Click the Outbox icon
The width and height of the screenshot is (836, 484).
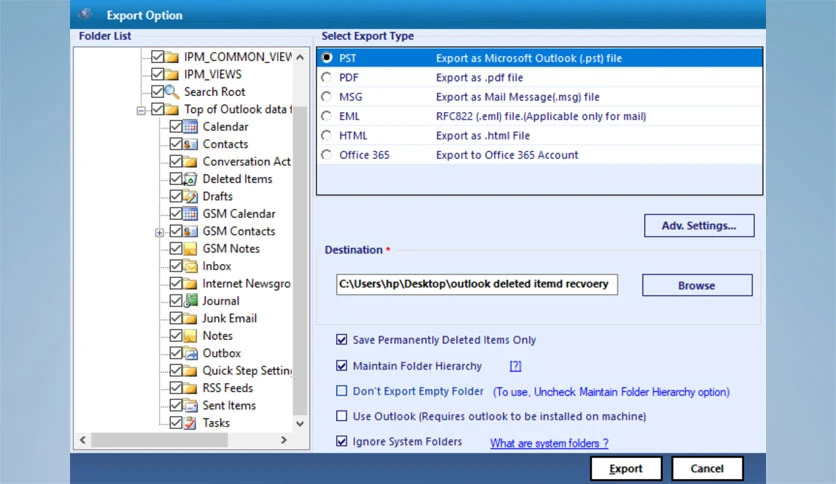[x=190, y=353]
